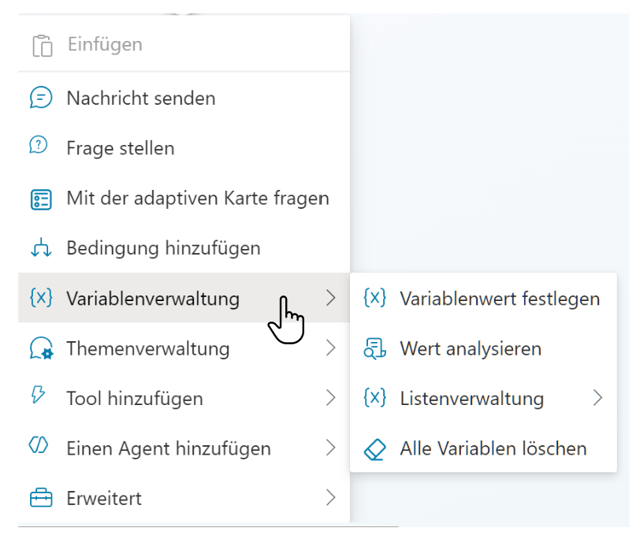Screen dimensions: 640x539
Task: Choose Alle Variablen löschen
Action: pyautogui.click(x=483, y=448)
